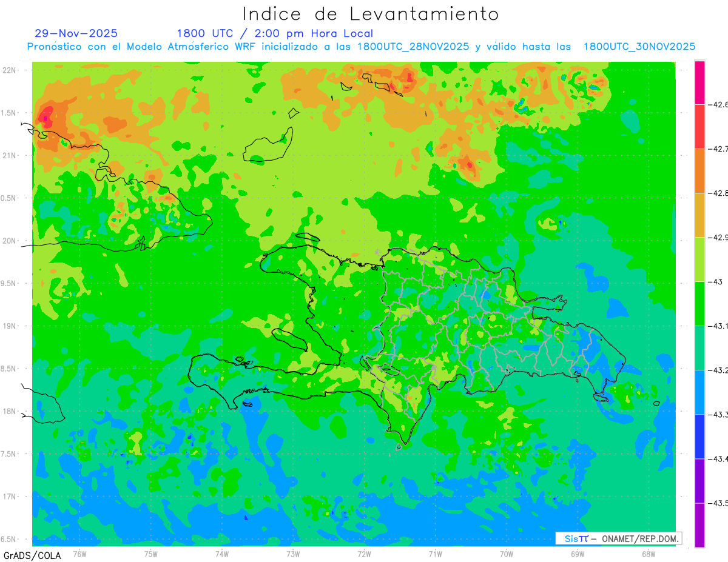This screenshot has height=562, width=728.
Task: Pick the bright green legend swatch
Action: tap(699, 303)
